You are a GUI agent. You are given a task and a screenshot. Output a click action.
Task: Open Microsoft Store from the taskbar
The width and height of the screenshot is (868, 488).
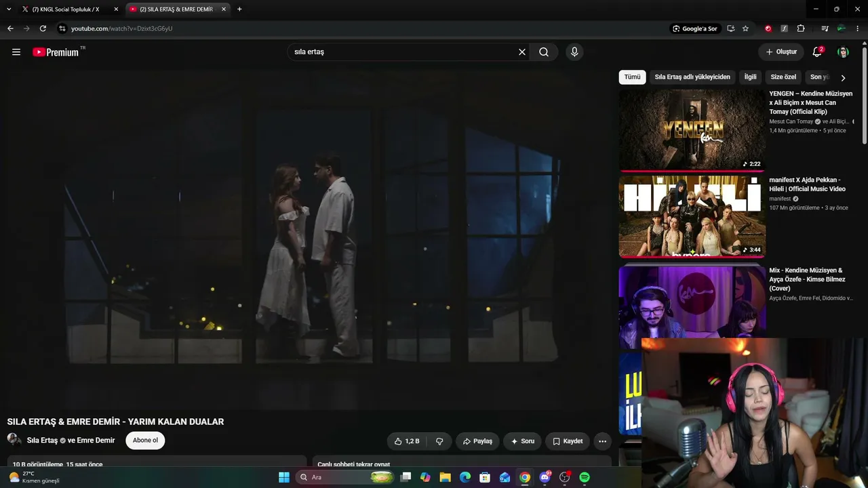click(485, 477)
